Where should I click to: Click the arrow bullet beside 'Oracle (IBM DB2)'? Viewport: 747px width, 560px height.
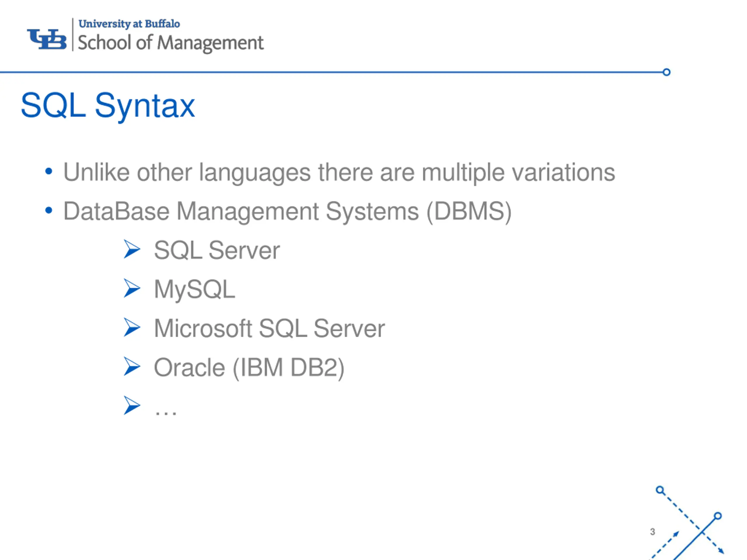tap(132, 367)
